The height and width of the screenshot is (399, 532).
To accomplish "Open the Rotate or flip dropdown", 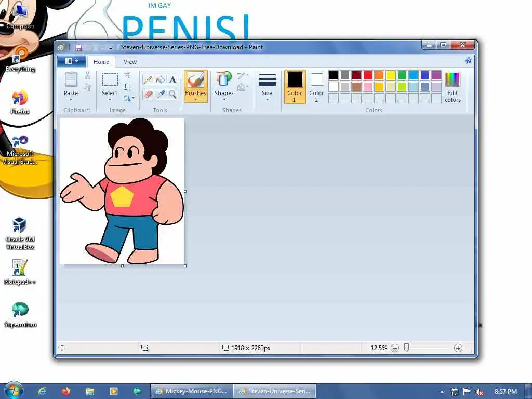I will (129, 98).
